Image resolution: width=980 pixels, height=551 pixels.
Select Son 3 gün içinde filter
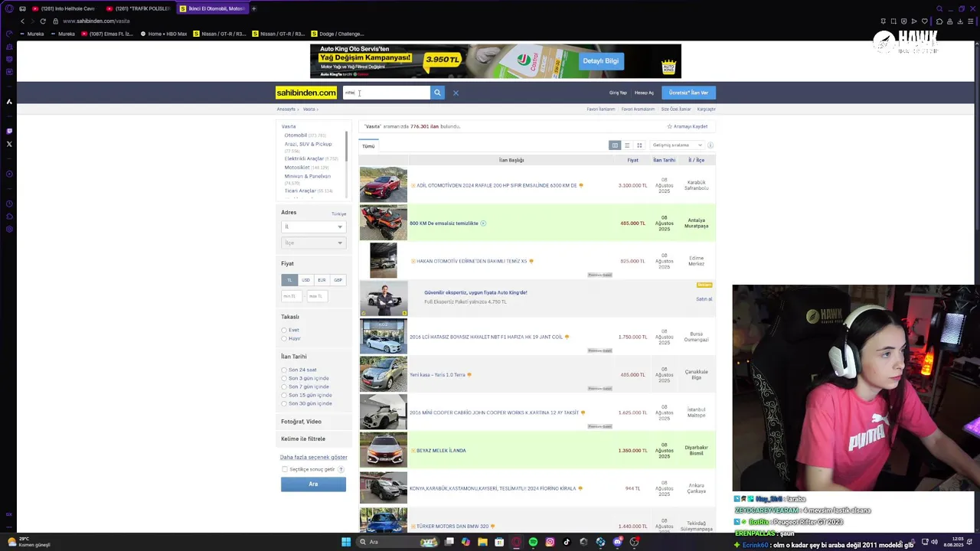click(284, 378)
